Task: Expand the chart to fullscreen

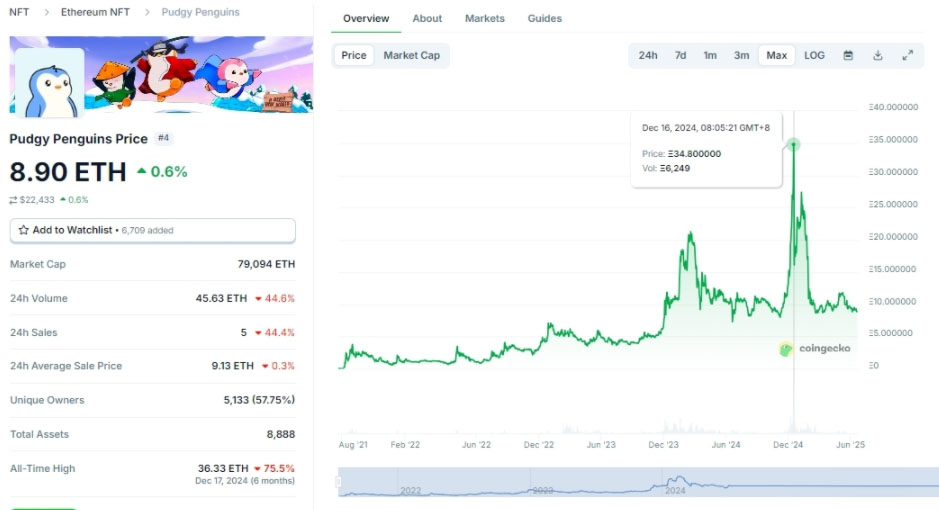Action: pos(908,55)
